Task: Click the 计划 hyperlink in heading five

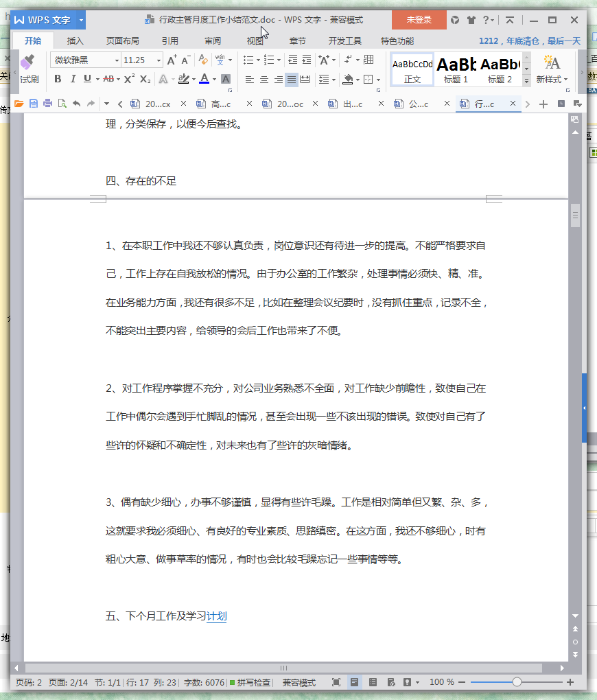Action: [x=217, y=616]
